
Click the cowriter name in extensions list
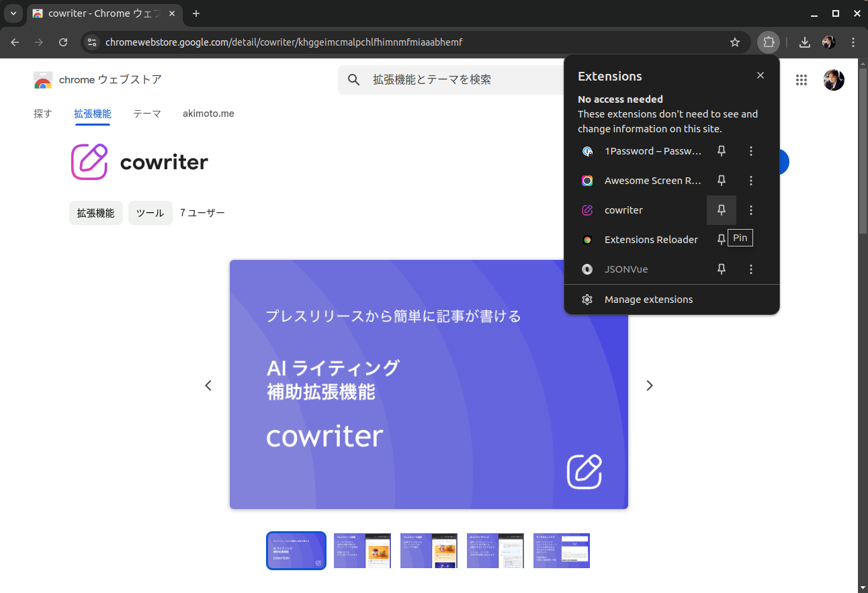[623, 210]
